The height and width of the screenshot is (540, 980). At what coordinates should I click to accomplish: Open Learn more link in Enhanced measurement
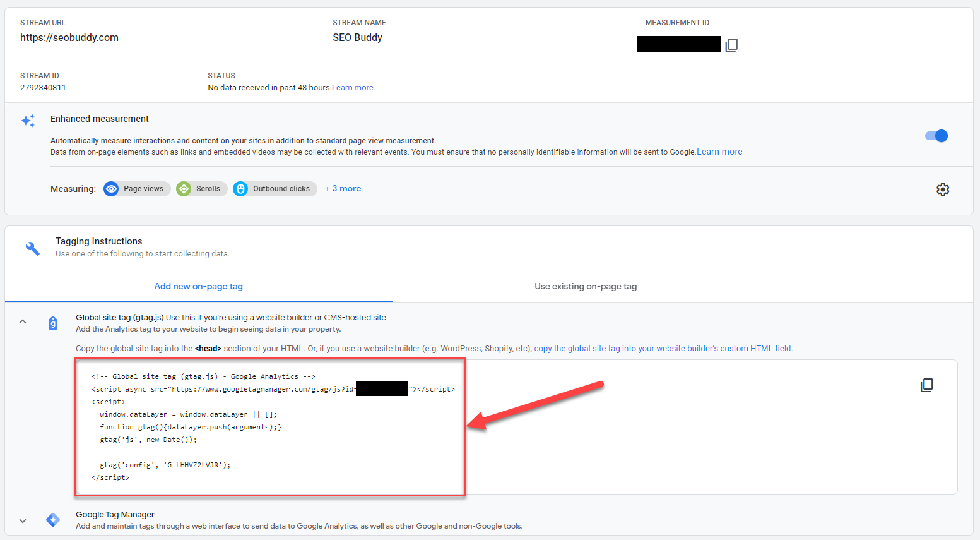click(719, 152)
